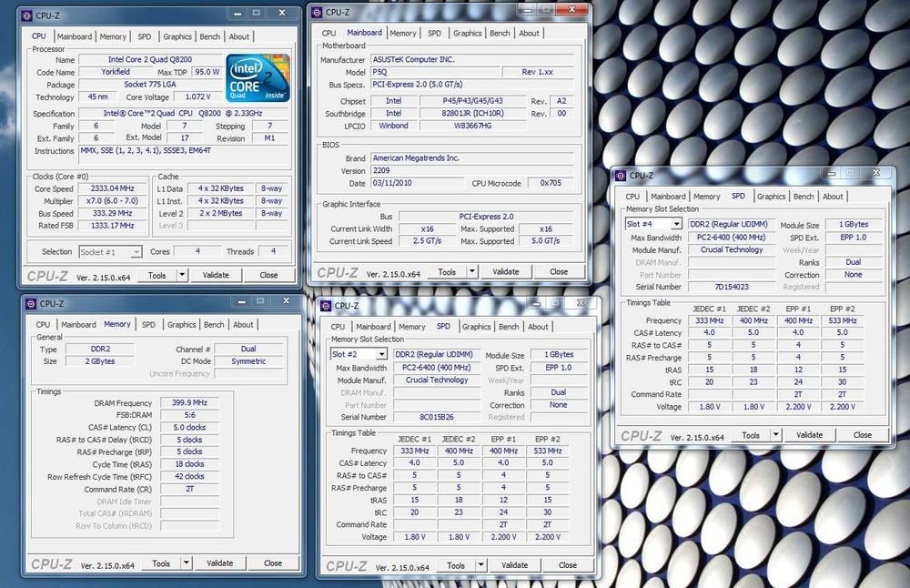
Task: Open Graphics tab in the Mainboard window
Action: point(467,33)
